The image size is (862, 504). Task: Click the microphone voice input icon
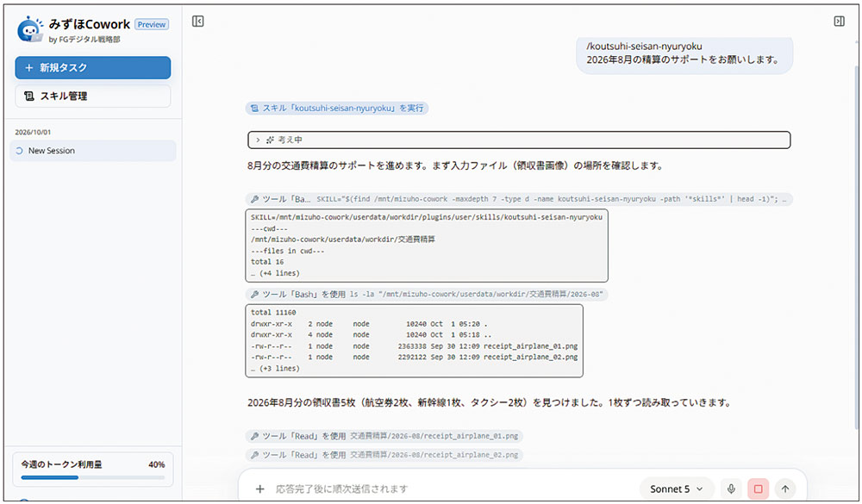[731, 488]
